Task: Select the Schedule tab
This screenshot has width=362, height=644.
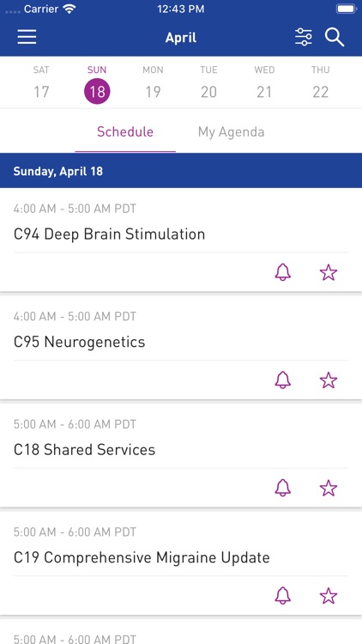Action: pyautogui.click(x=125, y=132)
